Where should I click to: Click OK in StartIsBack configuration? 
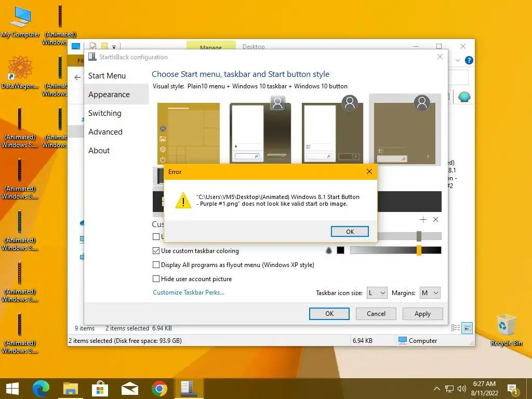[x=329, y=313]
